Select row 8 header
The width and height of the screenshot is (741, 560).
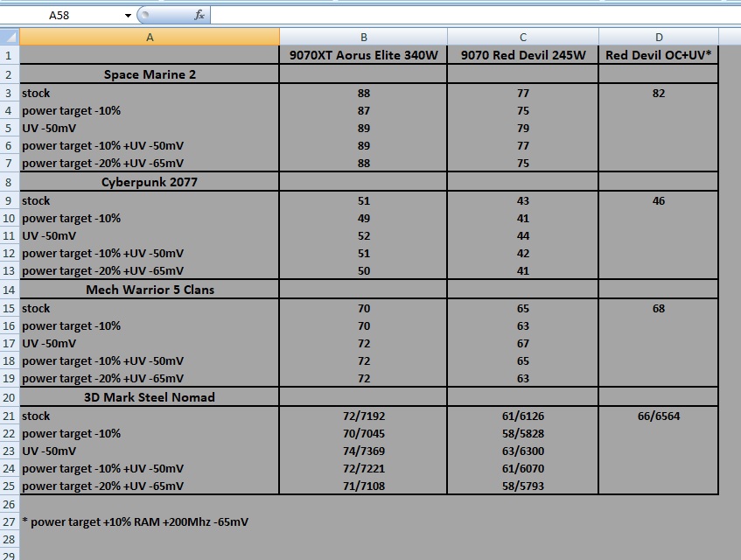click(x=9, y=182)
